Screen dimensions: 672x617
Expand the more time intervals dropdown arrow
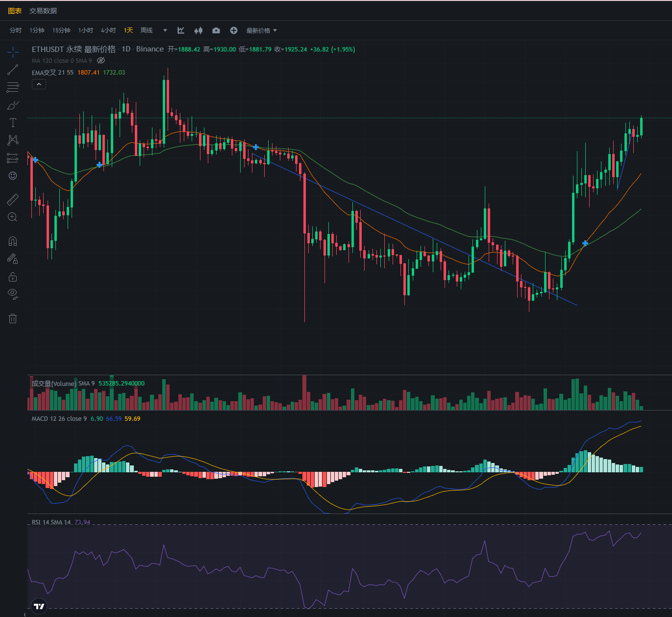coord(165,30)
